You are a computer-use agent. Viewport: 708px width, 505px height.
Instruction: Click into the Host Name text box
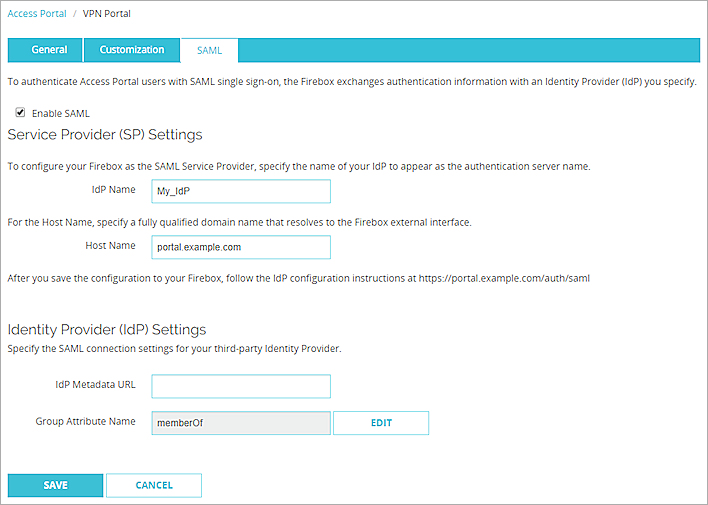241,247
